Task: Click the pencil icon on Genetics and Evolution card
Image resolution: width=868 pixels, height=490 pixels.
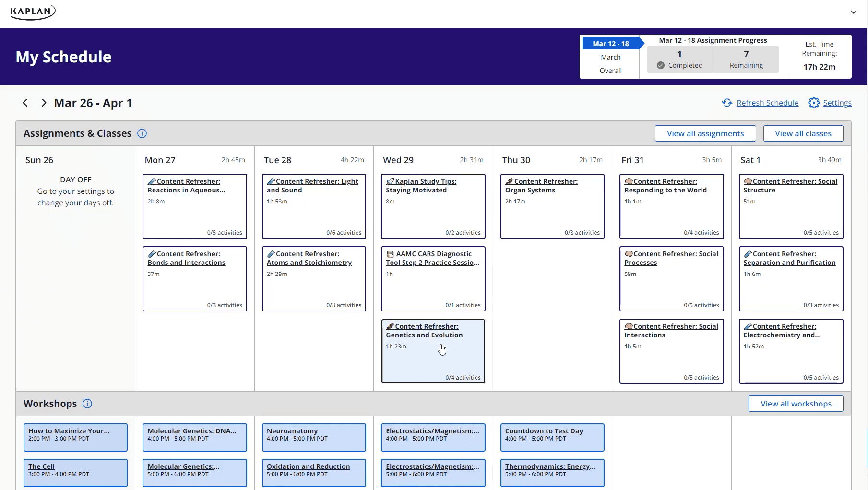Action: coord(390,326)
